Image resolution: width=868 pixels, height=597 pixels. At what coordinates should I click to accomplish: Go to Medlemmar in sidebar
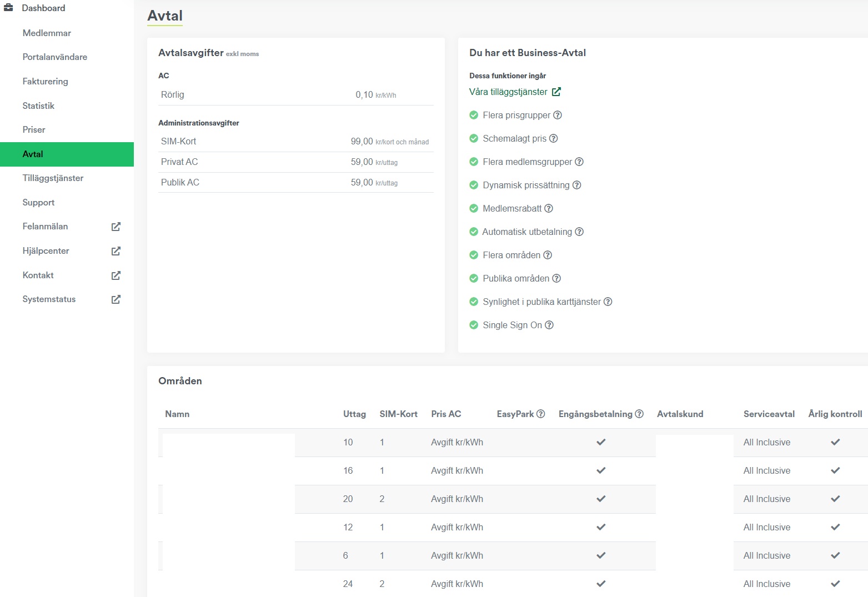click(x=47, y=33)
